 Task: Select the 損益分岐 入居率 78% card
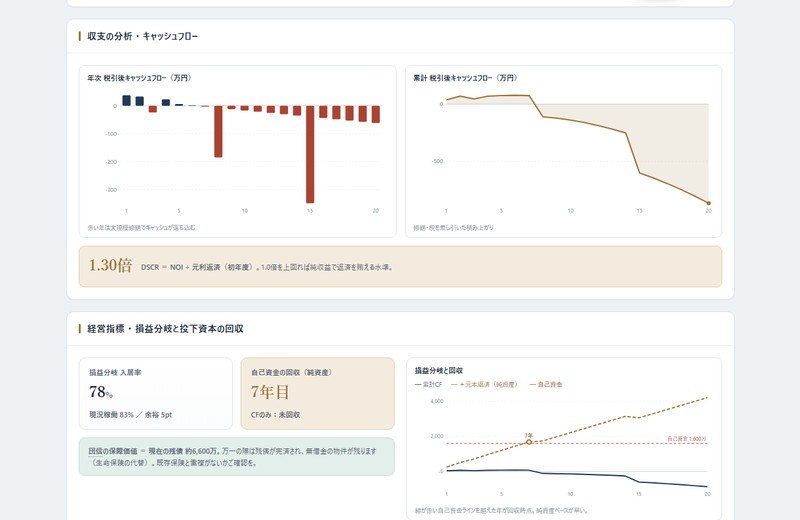tap(156, 393)
